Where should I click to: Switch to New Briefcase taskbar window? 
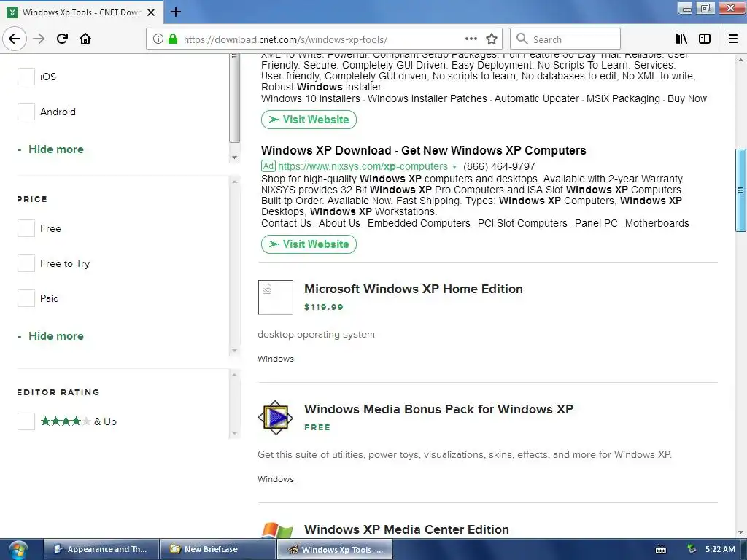(x=217, y=550)
